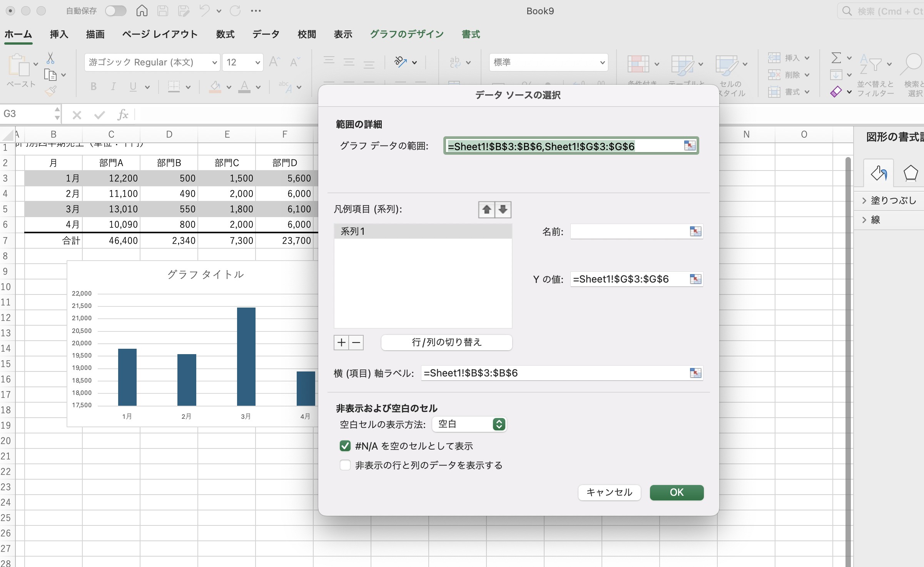Toggle Italic formatting

(x=113, y=87)
